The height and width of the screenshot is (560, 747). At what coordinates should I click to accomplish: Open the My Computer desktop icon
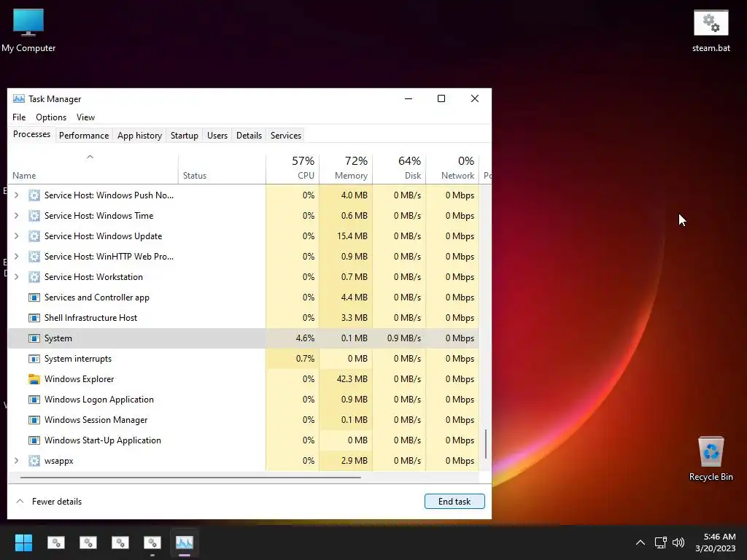28,30
